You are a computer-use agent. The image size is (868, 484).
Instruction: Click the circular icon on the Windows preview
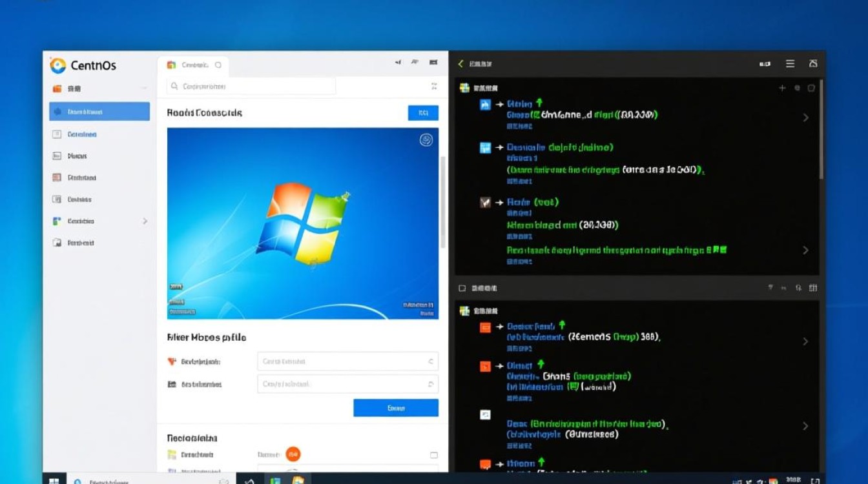426,140
